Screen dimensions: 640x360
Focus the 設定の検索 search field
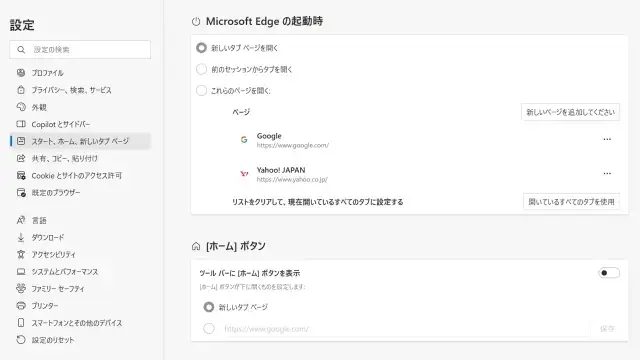click(80, 49)
